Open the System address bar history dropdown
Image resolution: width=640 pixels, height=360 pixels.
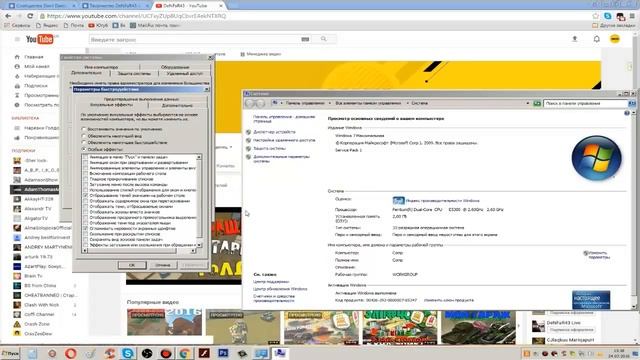tap(528, 104)
